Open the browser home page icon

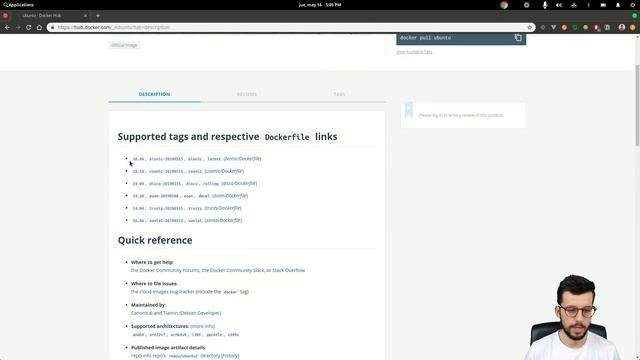point(39,27)
